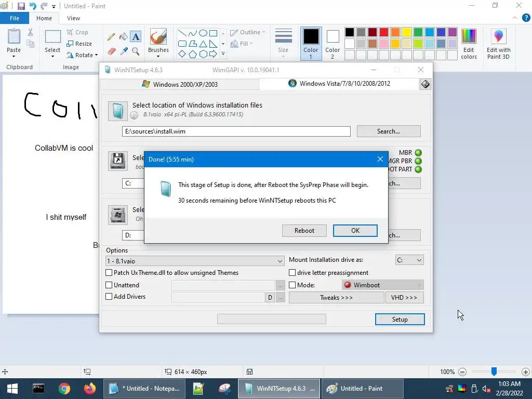The width and height of the screenshot is (532, 399).
Task: Click the Paste clipboard icon
Action: coord(14,37)
